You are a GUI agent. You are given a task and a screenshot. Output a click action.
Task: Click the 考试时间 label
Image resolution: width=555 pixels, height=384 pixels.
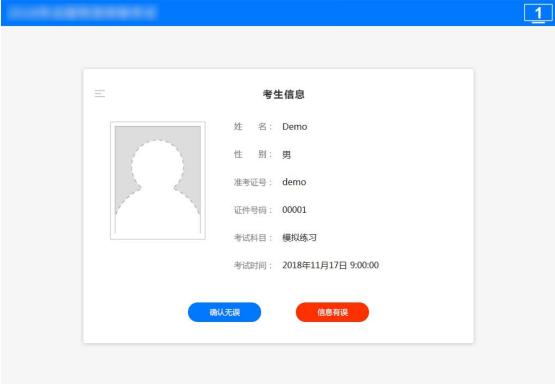(x=252, y=265)
